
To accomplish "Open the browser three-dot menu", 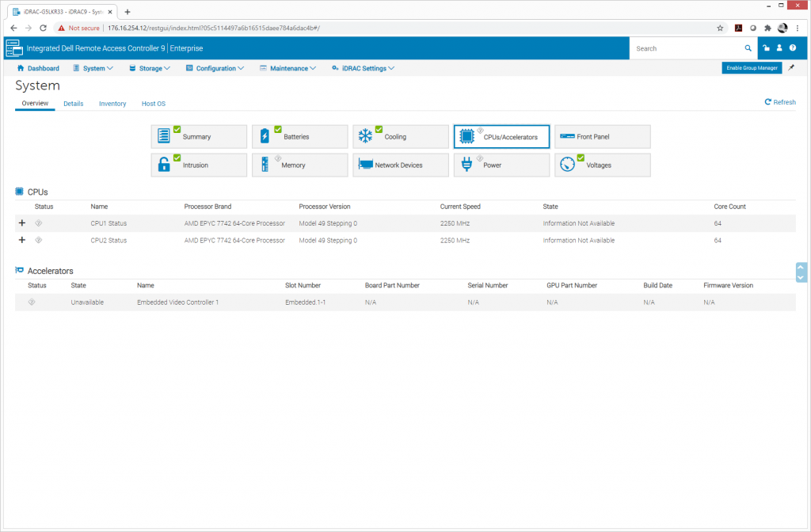I will [798, 28].
